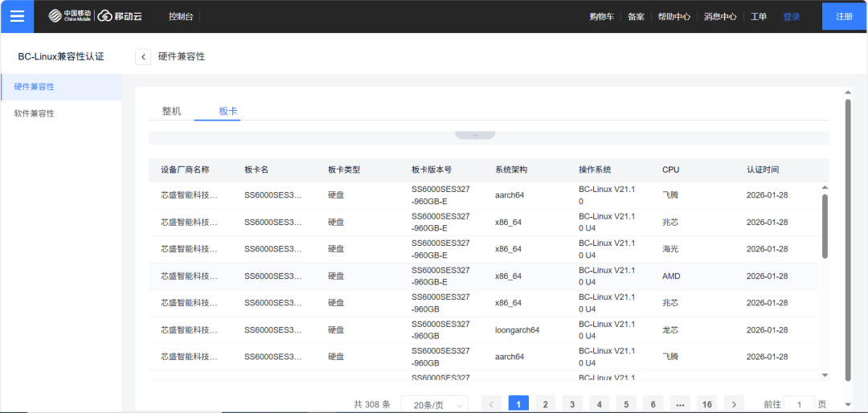The image size is (868, 413).
Task: Click the panel scrollbar up arrow
Action: [x=848, y=93]
